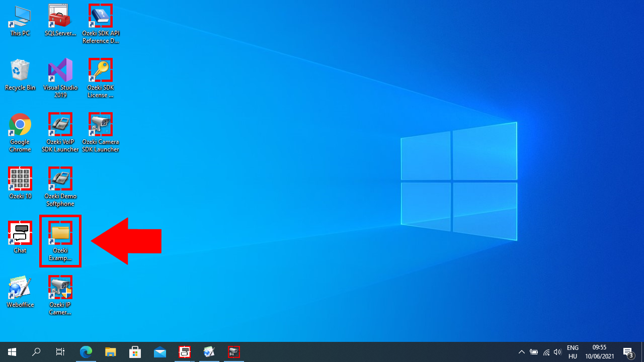Select Ozeki Demo Softphone shortcut
644x362 pixels.
60,187
